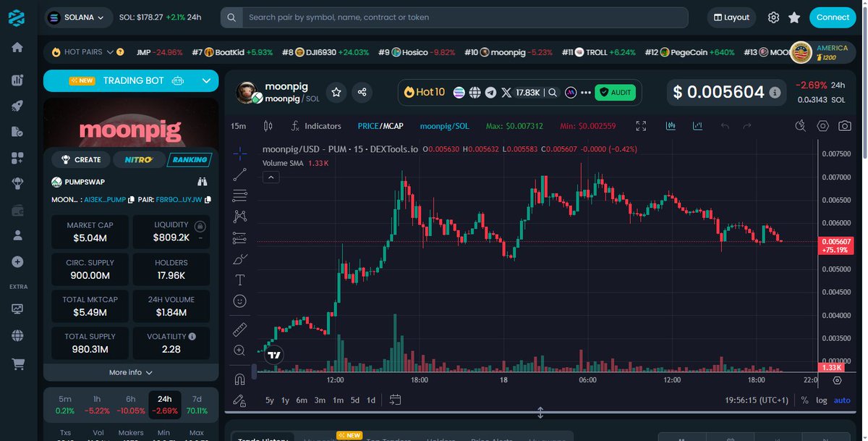Select the 1h change tab
Viewport: 868px width, 441px height.
[x=97, y=405]
